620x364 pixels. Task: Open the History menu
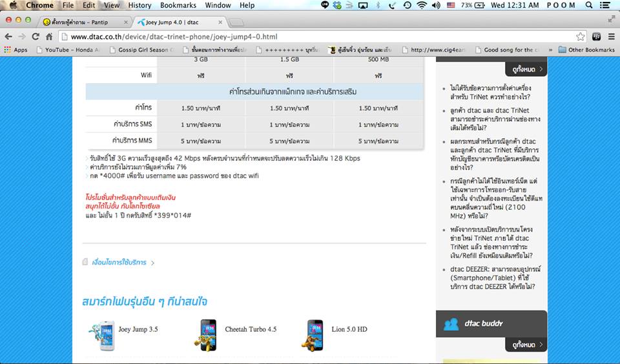click(139, 5)
